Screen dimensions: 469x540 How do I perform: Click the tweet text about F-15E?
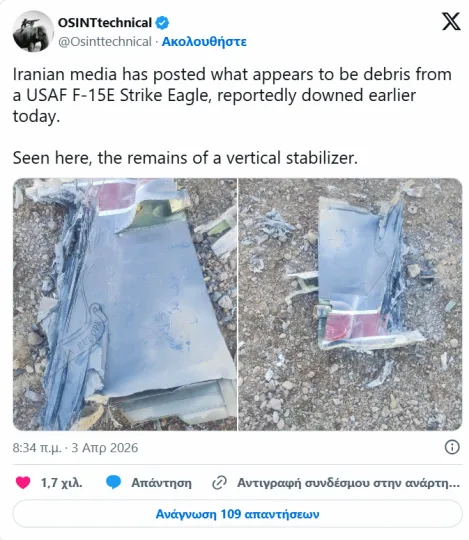[x=232, y=95]
